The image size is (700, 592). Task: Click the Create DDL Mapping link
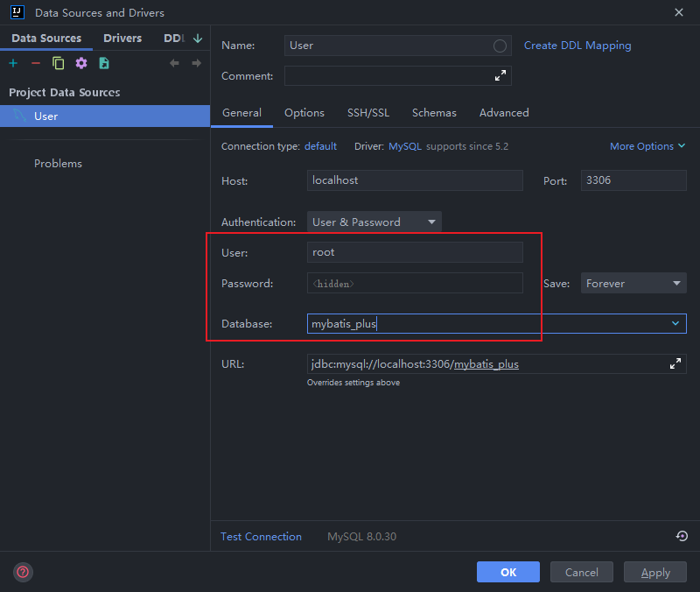(577, 46)
